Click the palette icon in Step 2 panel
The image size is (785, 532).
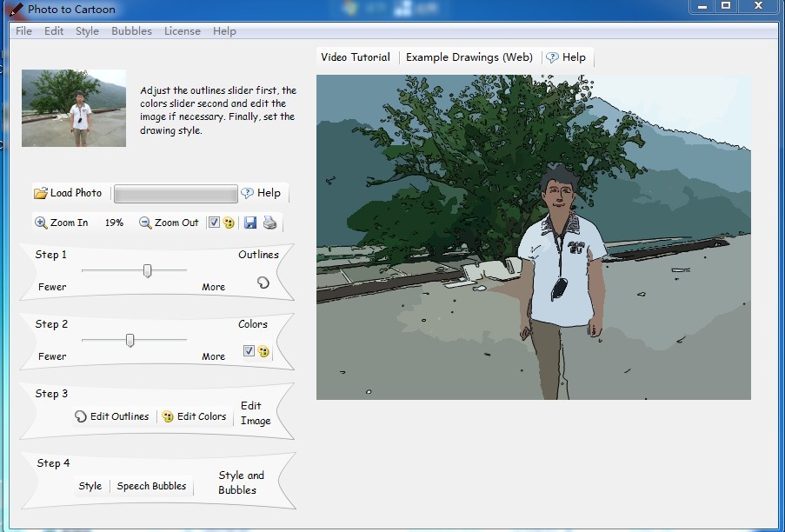pyautogui.click(x=263, y=351)
